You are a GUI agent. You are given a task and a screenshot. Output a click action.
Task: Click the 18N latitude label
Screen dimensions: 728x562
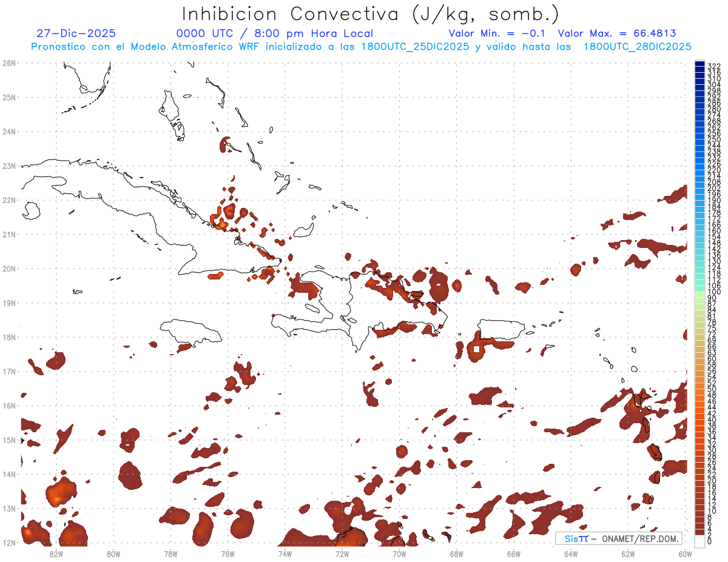click(x=8, y=337)
